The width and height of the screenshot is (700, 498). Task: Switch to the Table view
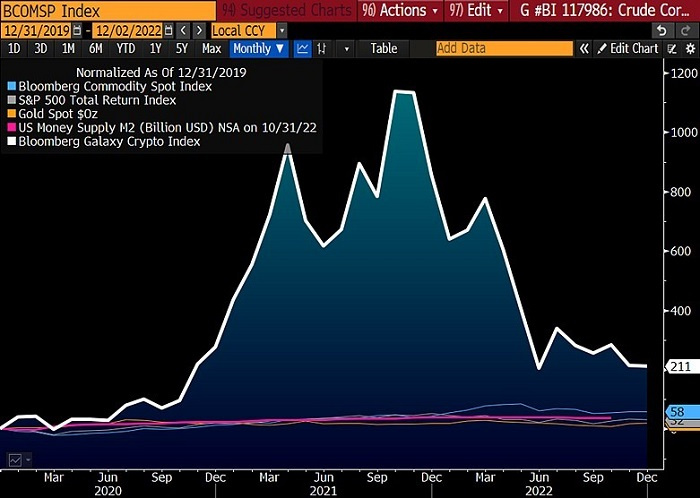point(383,48)
